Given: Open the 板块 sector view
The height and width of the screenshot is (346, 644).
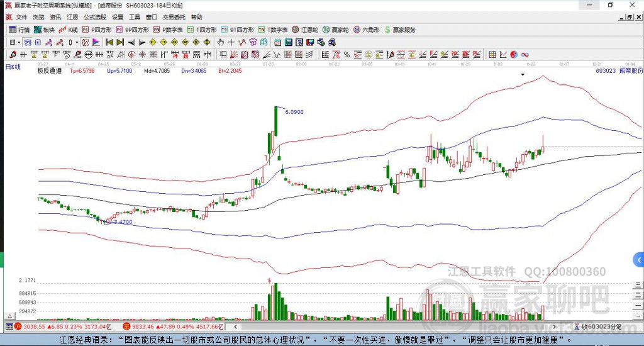Looking at the screenshot, I should point(44,30).
